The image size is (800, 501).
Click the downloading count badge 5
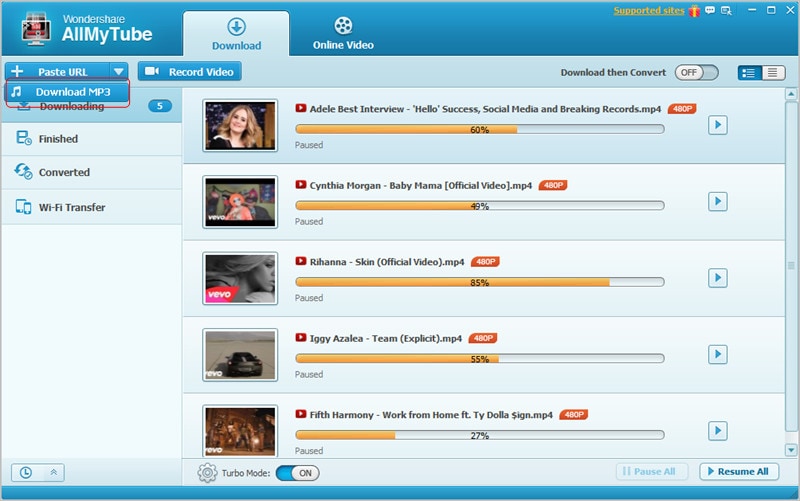point(160,106)
